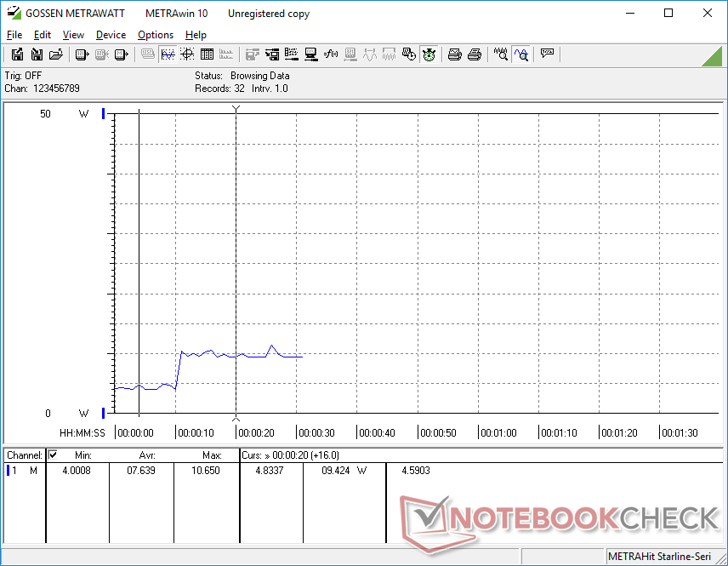Click the first multimeter read icon (321 arrow)
The width and height of the screenshot is (728, 566).
pyautogui.click(x=82, y=54)
